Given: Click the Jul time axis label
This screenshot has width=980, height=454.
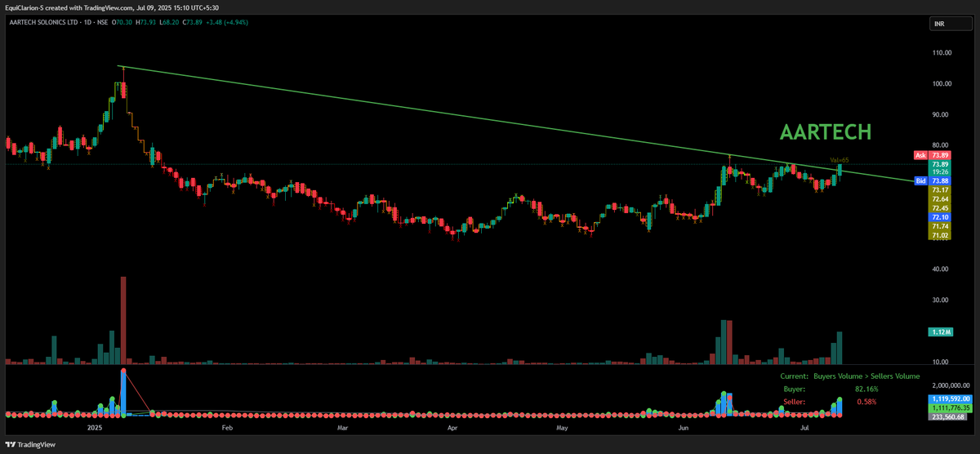Looking at the screenshot, I should coord(805,427).
